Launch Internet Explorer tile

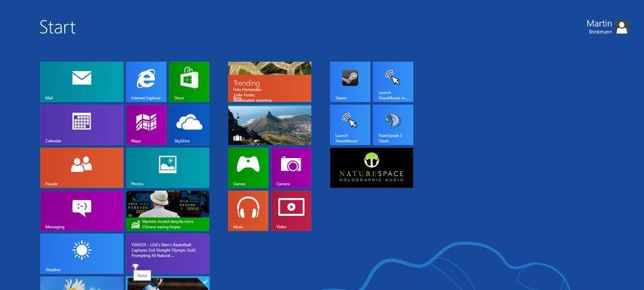click(146, 82)
